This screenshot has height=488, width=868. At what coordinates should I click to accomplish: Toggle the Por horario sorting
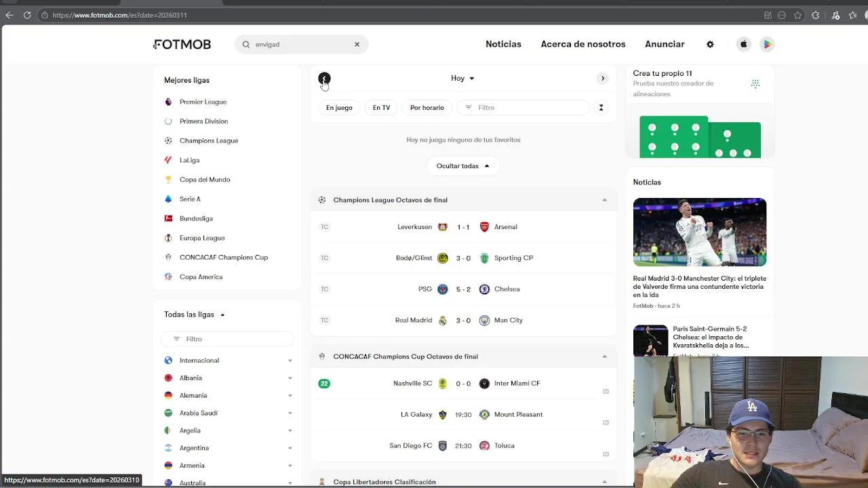point(427,108)
